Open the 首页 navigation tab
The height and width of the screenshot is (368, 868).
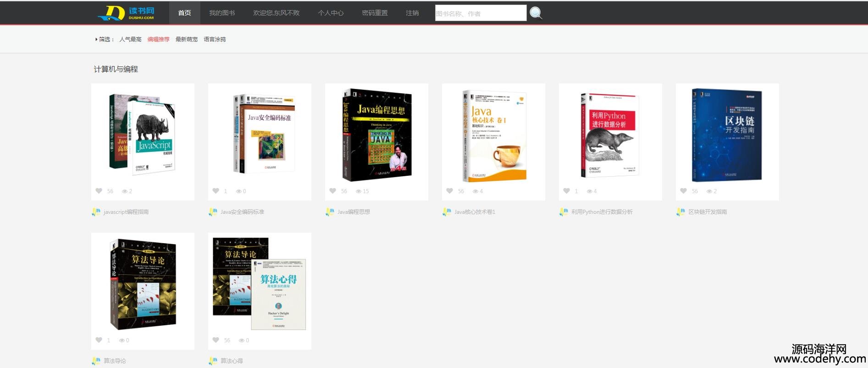pyautogui.click(x=184, y=13)
